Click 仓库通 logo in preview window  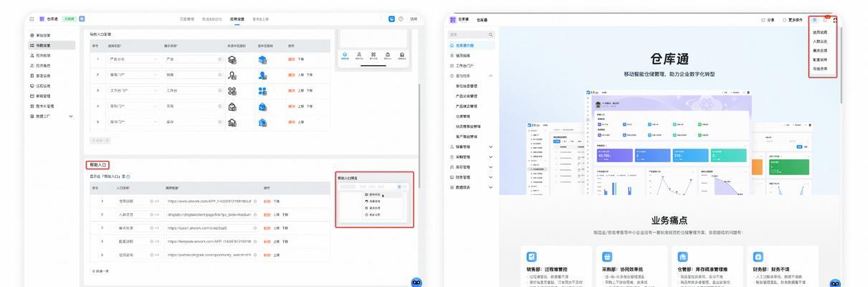[x=453, y=19]
